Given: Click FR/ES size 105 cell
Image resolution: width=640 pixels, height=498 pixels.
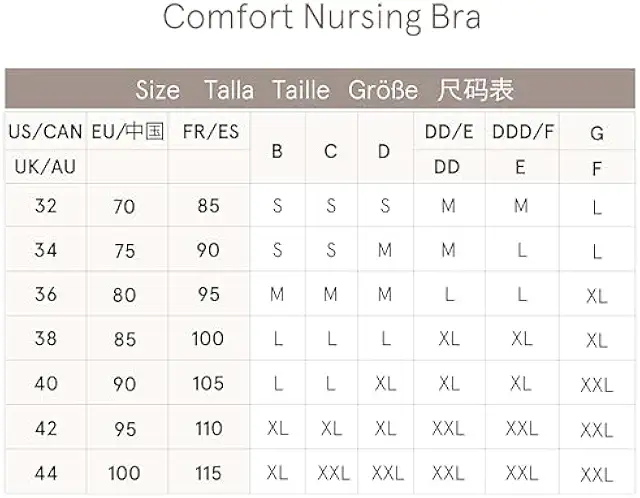Looking at the screenshot, I should 208,383.
